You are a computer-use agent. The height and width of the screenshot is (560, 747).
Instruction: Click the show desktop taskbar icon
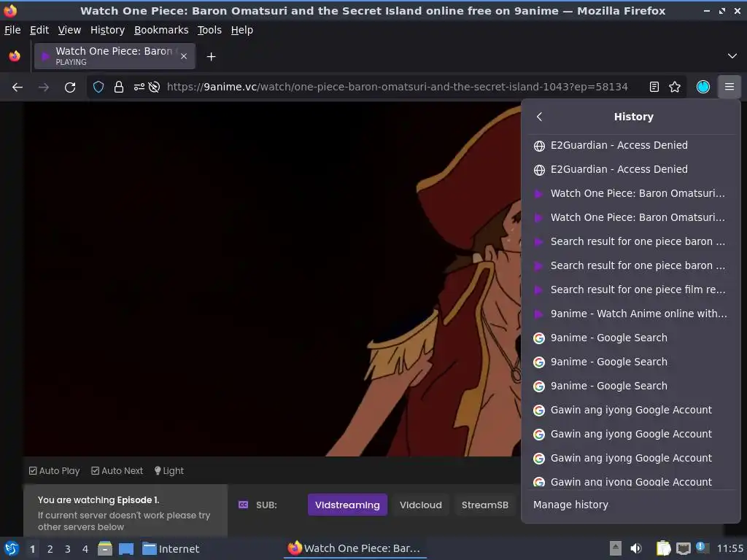126,548
